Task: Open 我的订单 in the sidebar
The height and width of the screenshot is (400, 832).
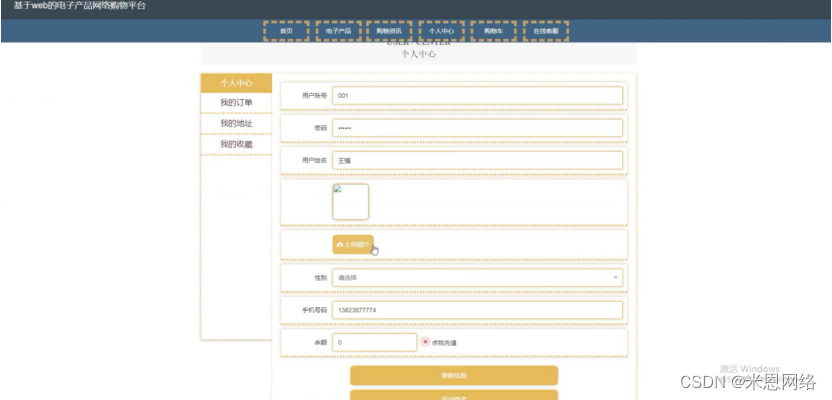Action: tap(236, 103)
